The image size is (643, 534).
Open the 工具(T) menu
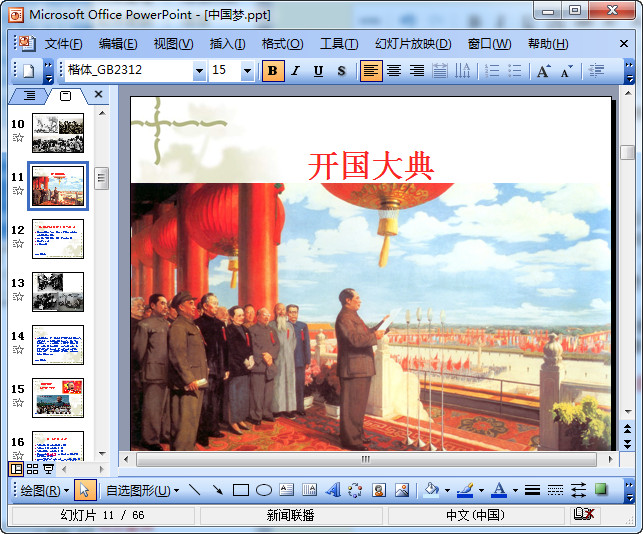click(339, 43)
